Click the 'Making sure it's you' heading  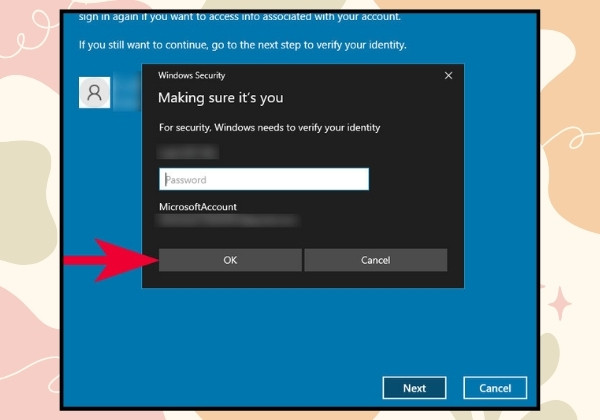221,98
